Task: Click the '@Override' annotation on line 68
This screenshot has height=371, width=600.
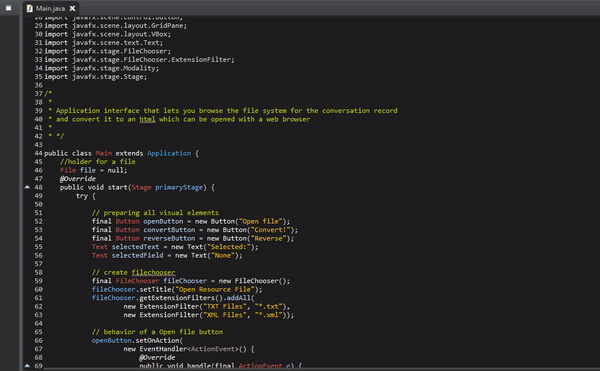Action: 157,357
